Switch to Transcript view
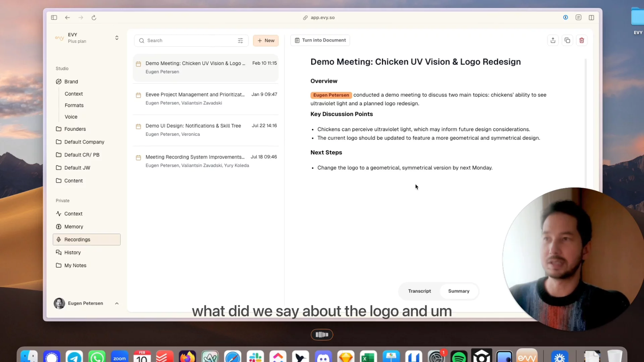Screen dimensions: 644x362 (419, 291)
